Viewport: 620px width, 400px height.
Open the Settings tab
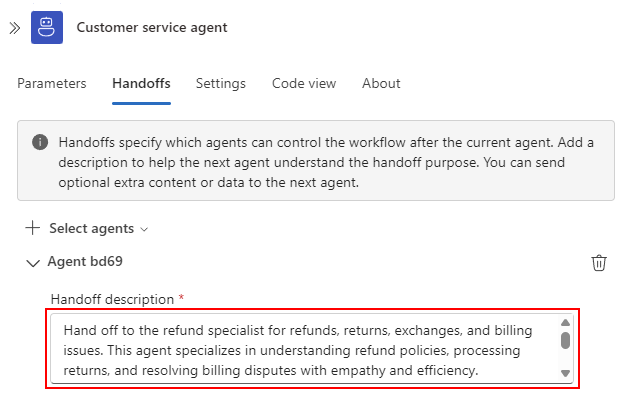[221, 83]
